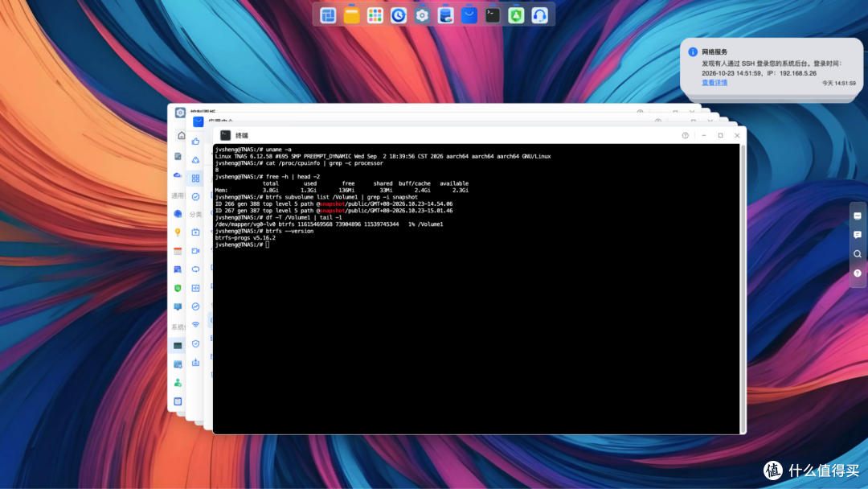Image resolution: width=868 pixels, height=489 pixels.
Task: Click snapshot path ending GMT+08-2026.10.23-14.54.06
Action: (x=334, y=203)
